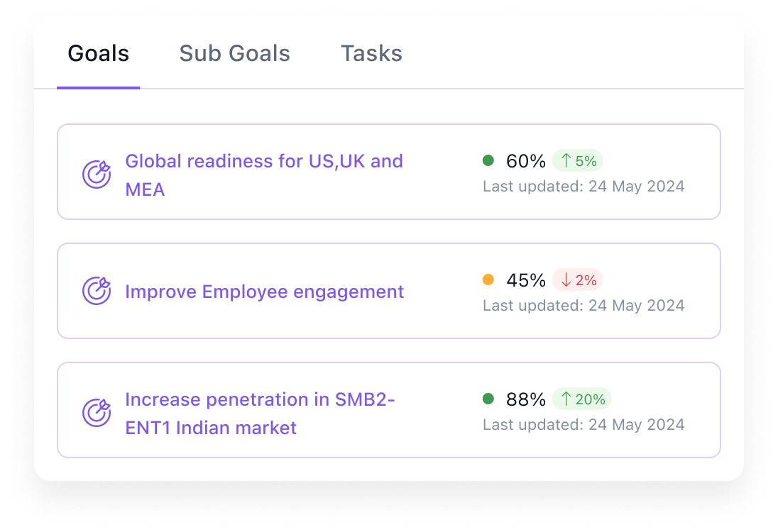Click the 60% progress value
778x532 pixels.
coord(525,161)
